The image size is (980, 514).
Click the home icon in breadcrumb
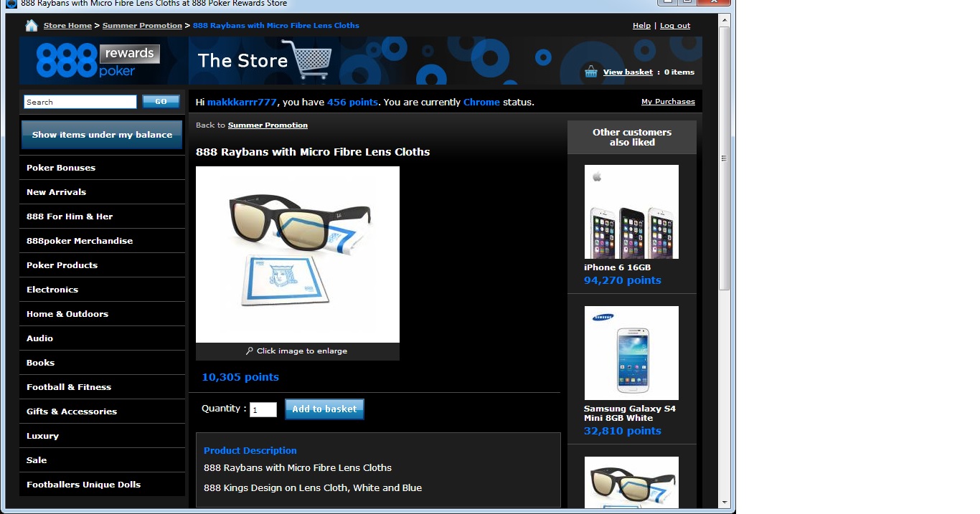pyautogui.click(x=32, y=26)
